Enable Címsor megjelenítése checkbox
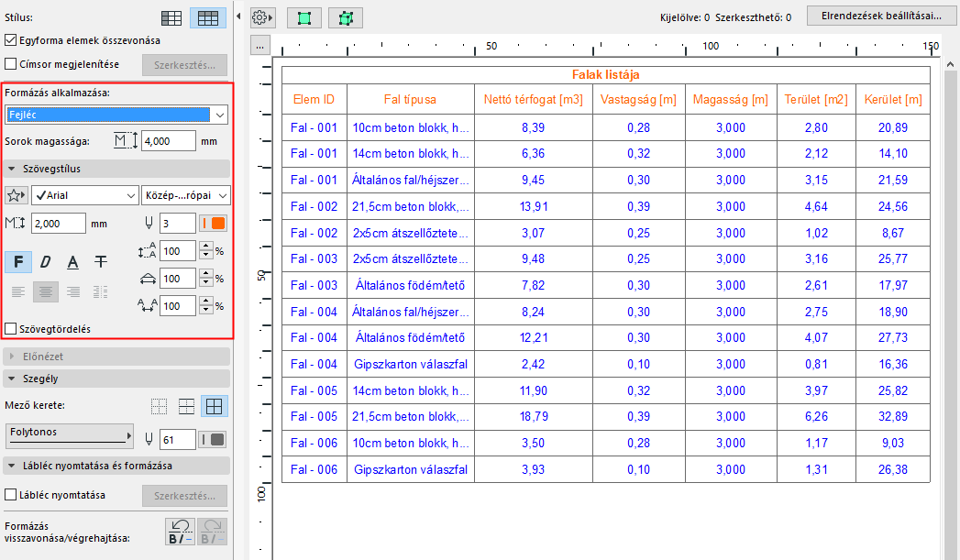This screenshot has width=960, height=560. (x=11, y=64)
